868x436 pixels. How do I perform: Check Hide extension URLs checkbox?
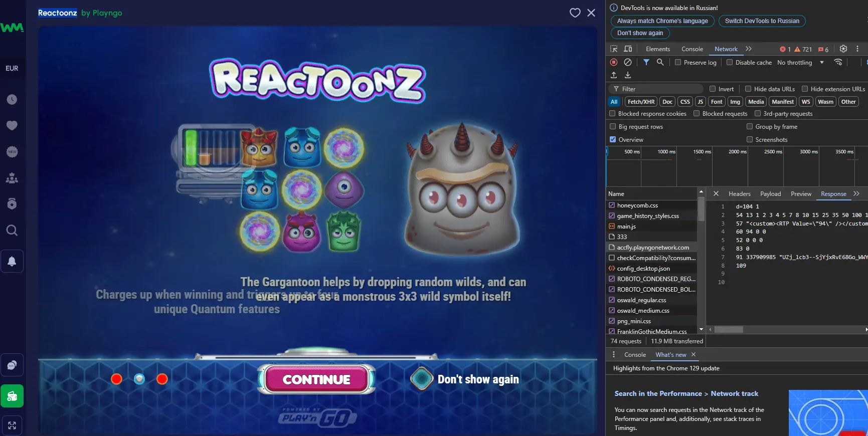pos(805,89)
